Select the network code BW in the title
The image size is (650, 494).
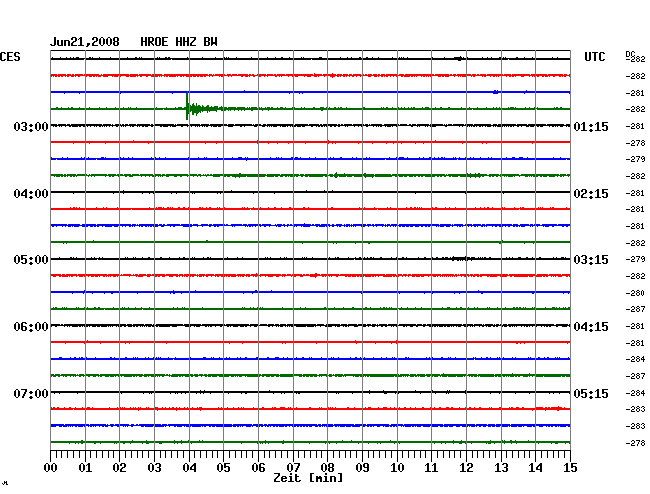tap(210, 42)
